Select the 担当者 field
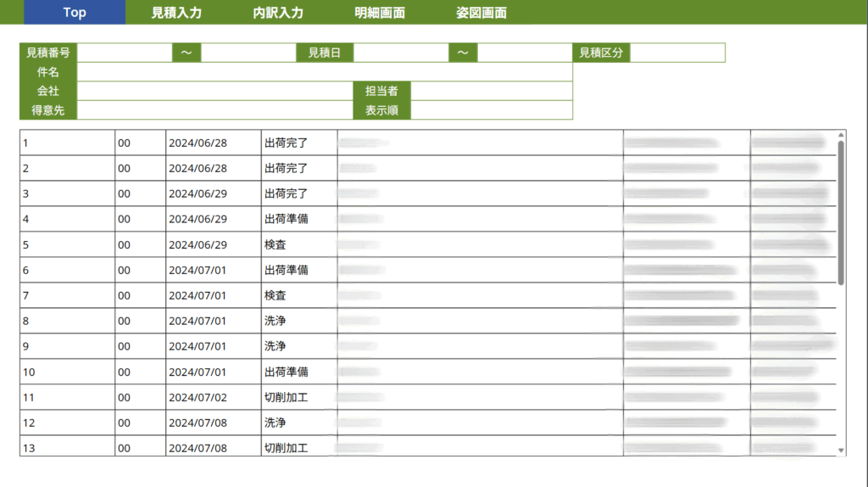868x487 pixels. click(492, 91)
